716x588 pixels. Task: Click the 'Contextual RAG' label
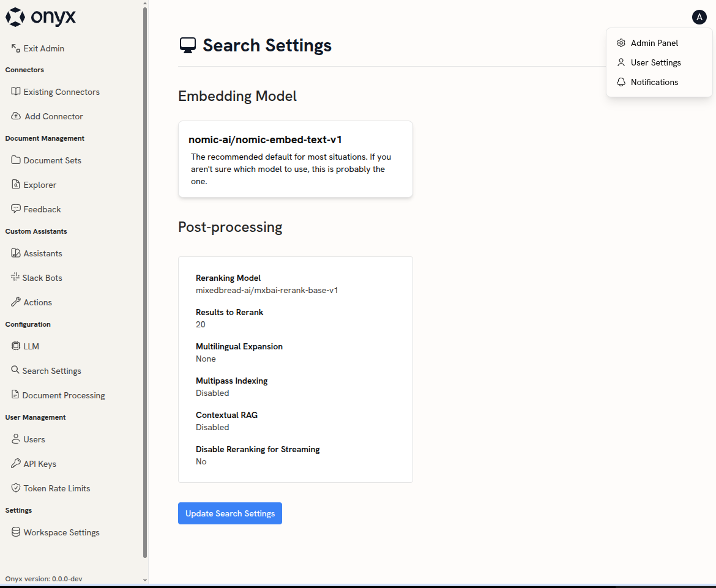[x=226, y=415]
